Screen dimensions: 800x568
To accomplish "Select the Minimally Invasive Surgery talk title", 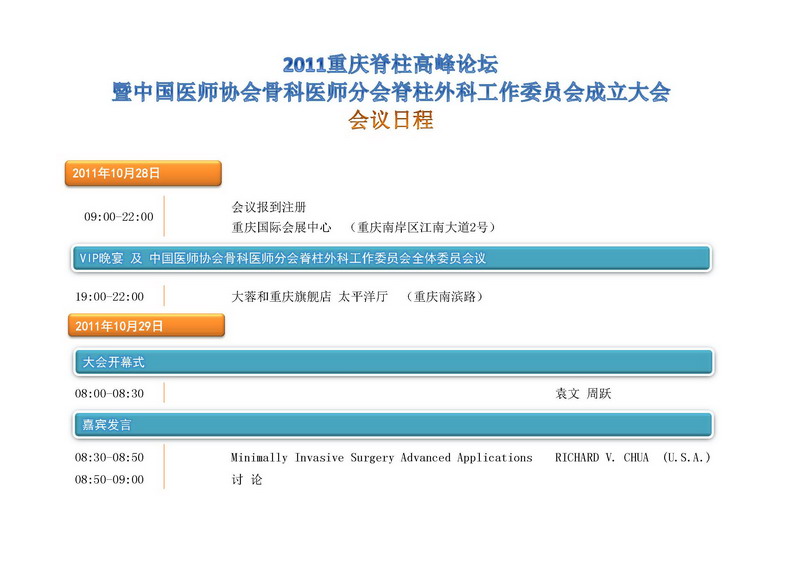I will pos(381,458).
